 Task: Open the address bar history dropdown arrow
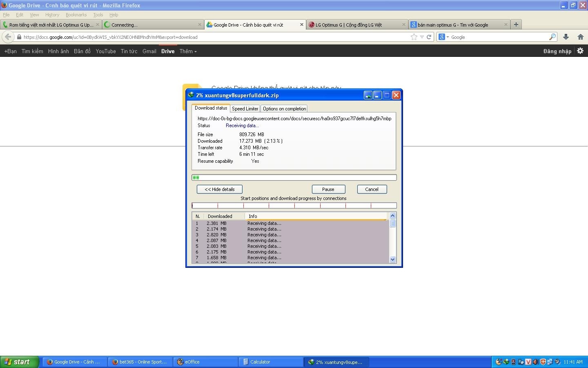click(x=422, y=37)
